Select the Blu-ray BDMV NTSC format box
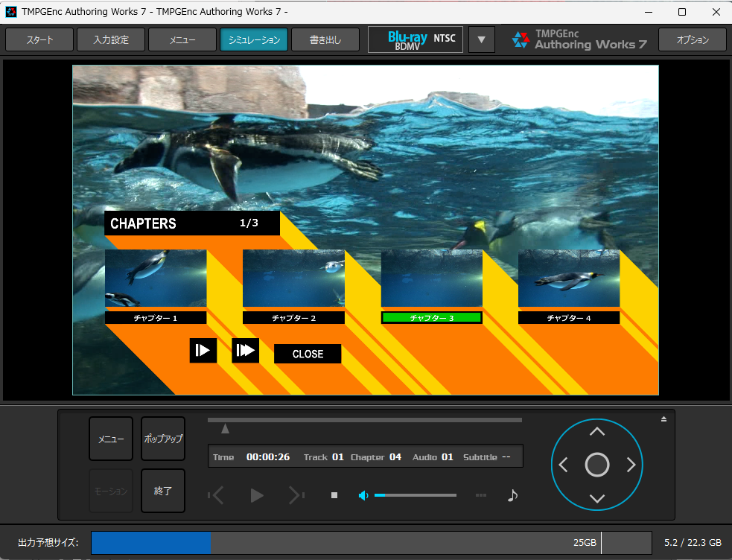The width and height of the screenshot is (732, 560). 415,40
